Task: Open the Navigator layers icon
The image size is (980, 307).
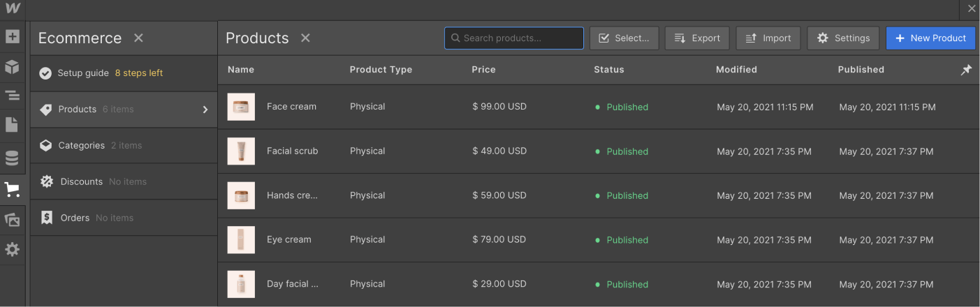Action: 12,96
